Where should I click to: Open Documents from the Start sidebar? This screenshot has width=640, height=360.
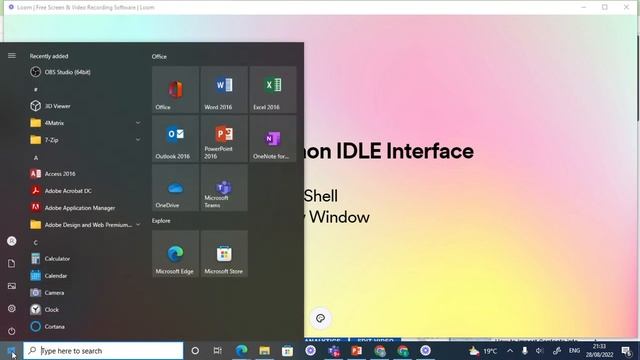[12, 264]
